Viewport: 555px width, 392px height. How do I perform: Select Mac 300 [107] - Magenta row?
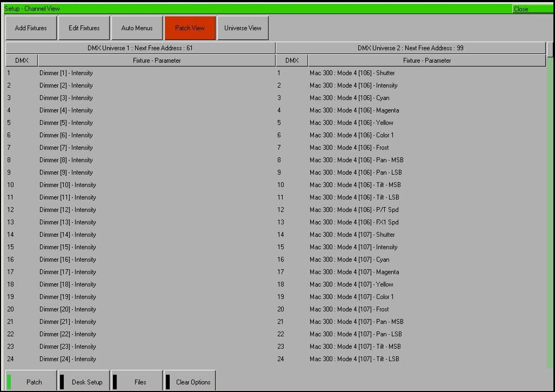click(411, 272)
